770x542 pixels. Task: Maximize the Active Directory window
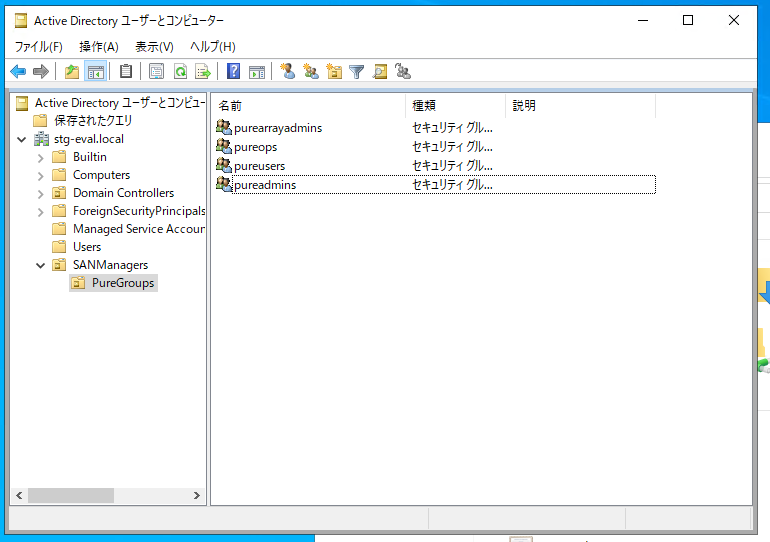[688, 21]
